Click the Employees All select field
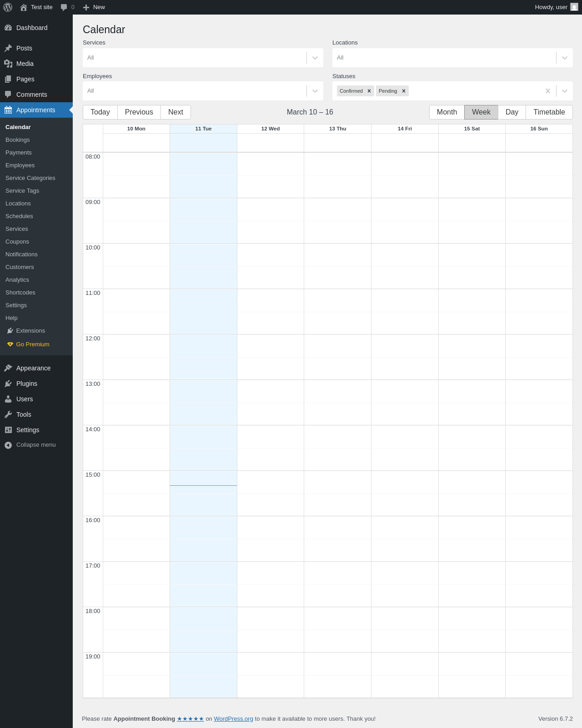582x728 pixels. [203, 91]
